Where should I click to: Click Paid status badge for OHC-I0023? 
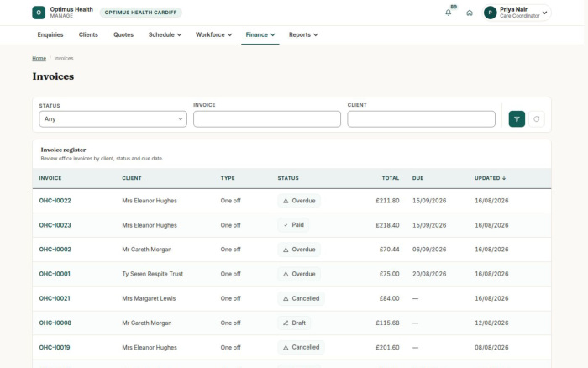(293, 225)
